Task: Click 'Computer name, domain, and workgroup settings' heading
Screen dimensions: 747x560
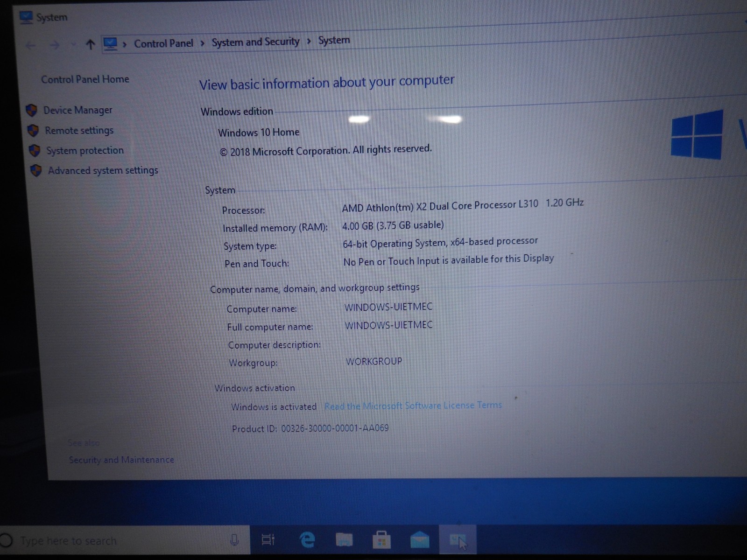Action: click(315, 288)
